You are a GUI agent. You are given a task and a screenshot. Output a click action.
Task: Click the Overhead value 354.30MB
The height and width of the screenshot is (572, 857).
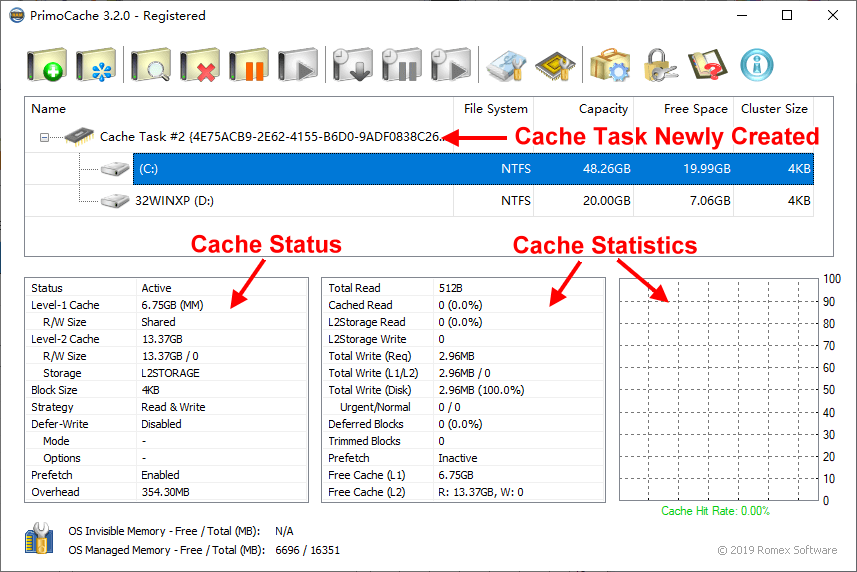click(x=165, y=492)
